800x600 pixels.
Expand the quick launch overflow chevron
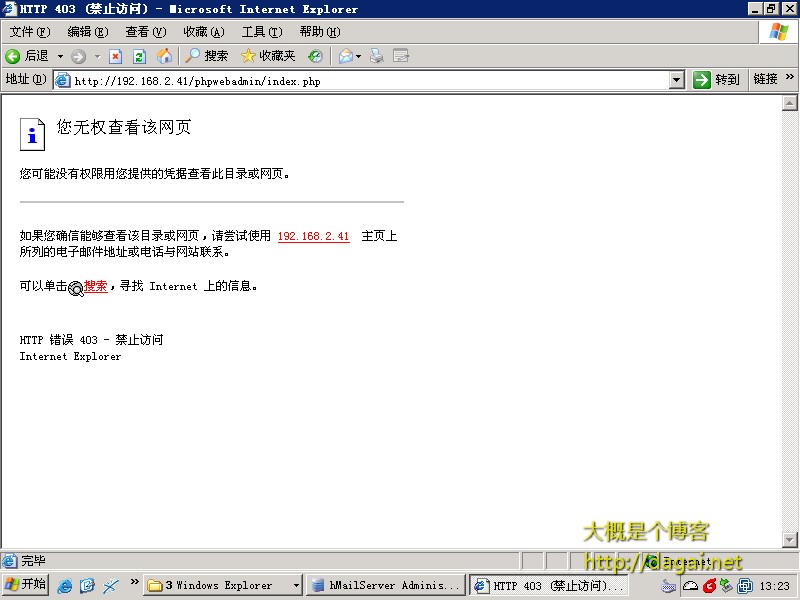[134, 581]
